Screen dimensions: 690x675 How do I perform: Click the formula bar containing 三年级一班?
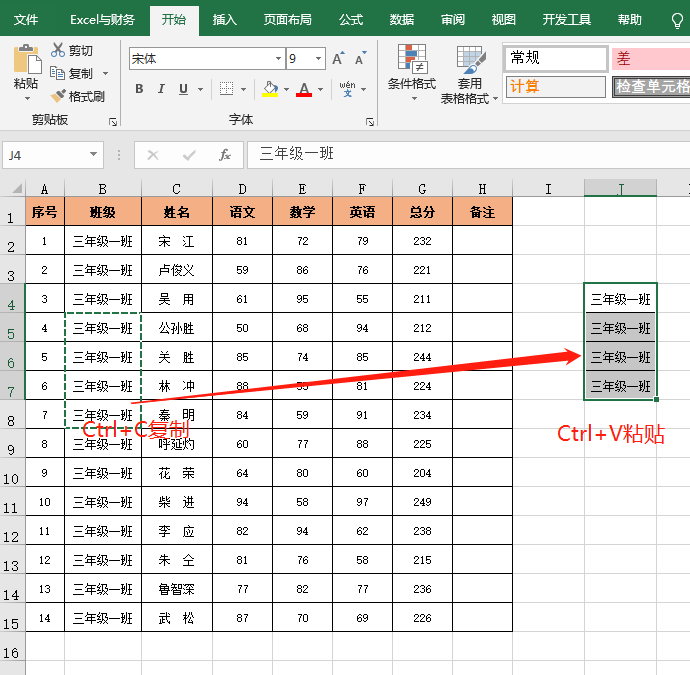(468, 154)
